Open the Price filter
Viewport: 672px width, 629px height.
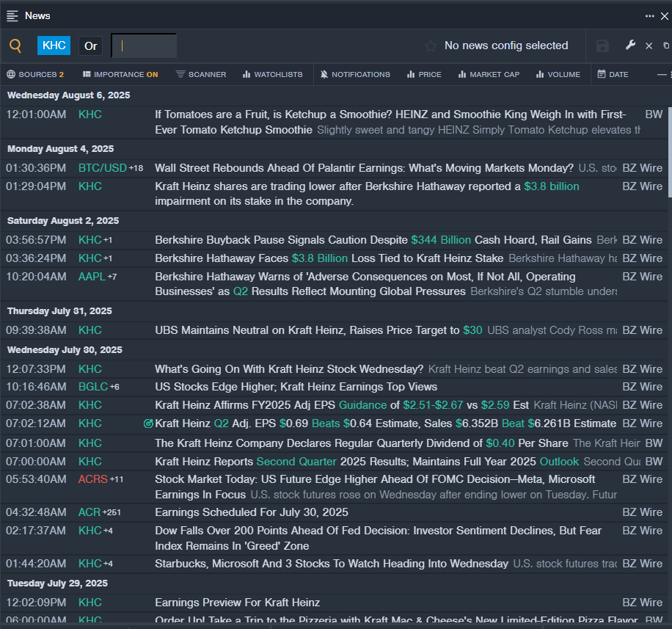424,75
